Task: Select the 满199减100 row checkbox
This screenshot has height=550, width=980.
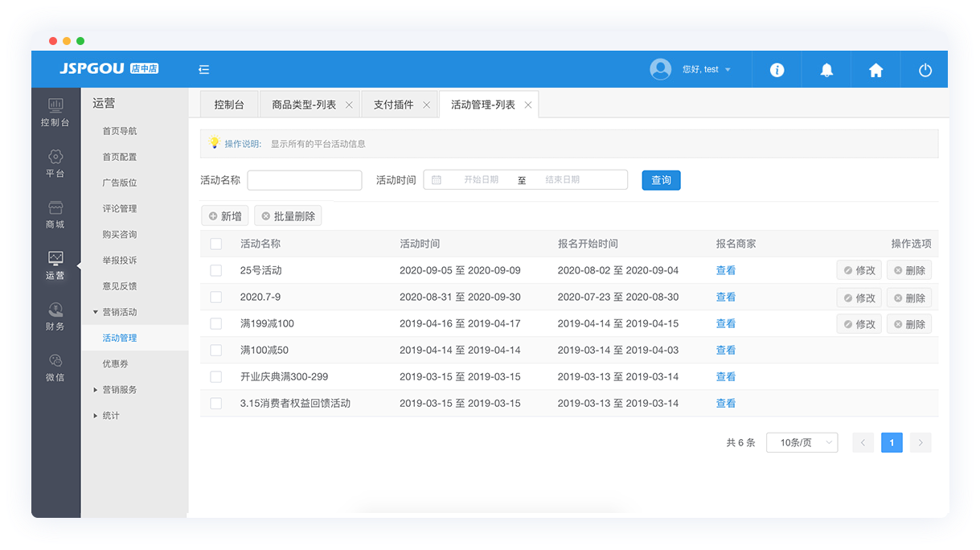Action: point(215,324)
